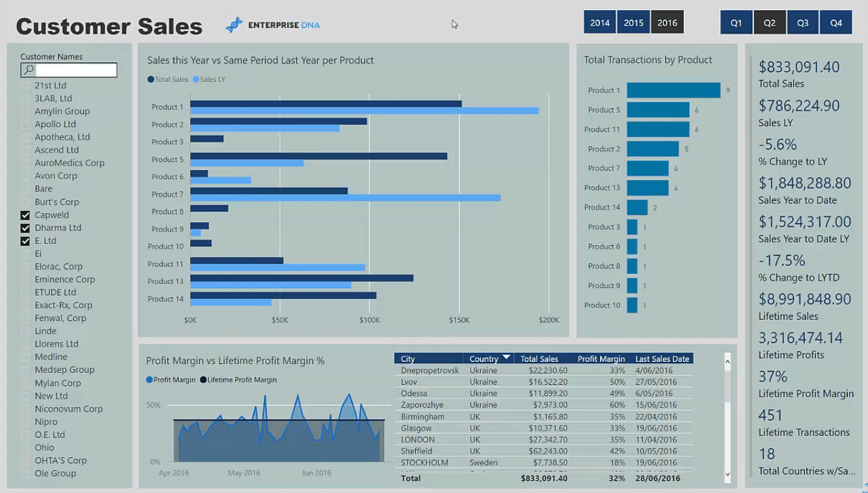This screenshot has height=493, width=868.
Task: Uncheck the Dharma Ltd checkbox
Action: (x=25, y=228)
